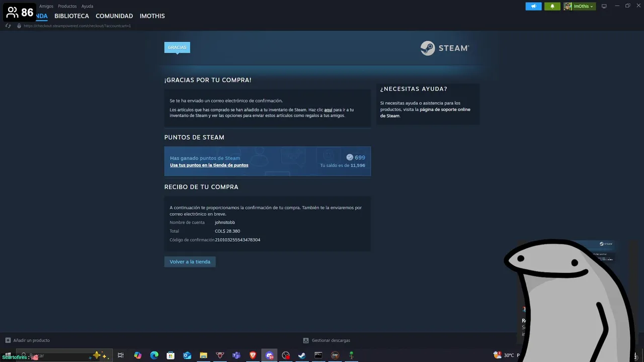Image resolution: width=644 pixels, height=362 pixels.
Task: Launch Copilot from the taskbar
Action: (138, 355)
